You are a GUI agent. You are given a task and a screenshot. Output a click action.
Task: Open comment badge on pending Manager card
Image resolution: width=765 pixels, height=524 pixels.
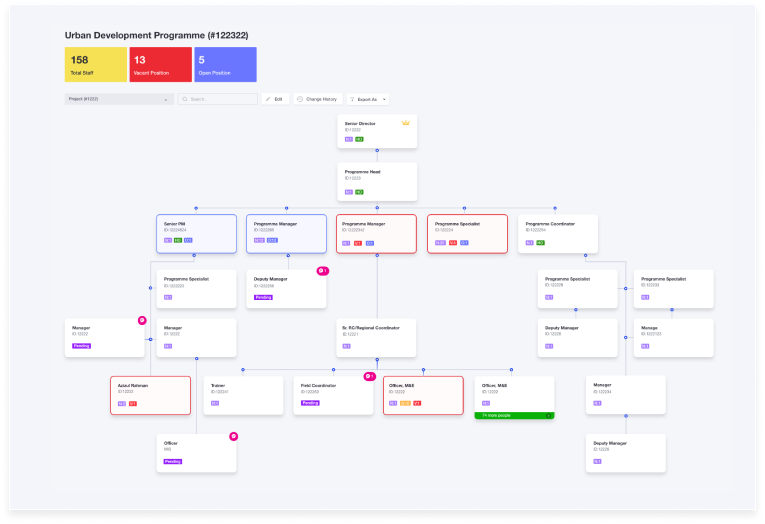(142, 320)
